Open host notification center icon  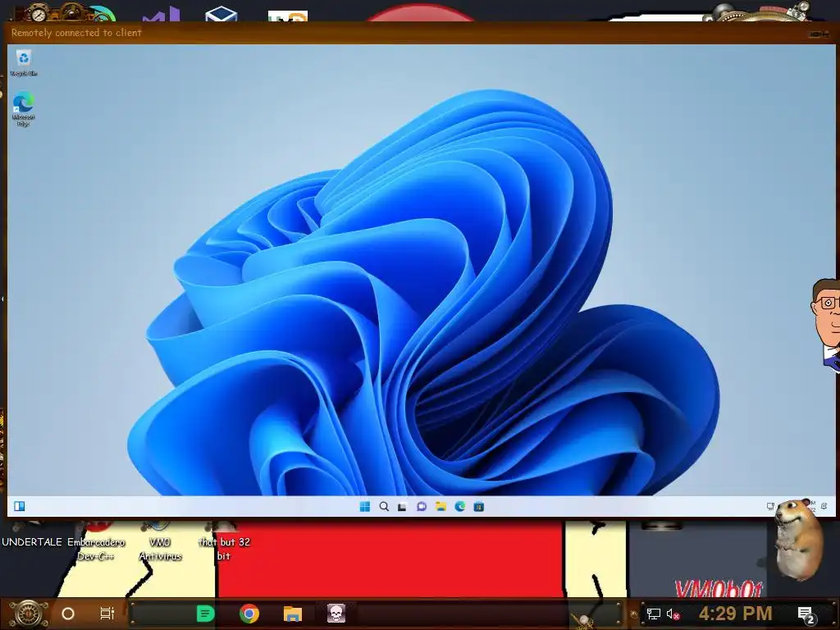[806, 614]
